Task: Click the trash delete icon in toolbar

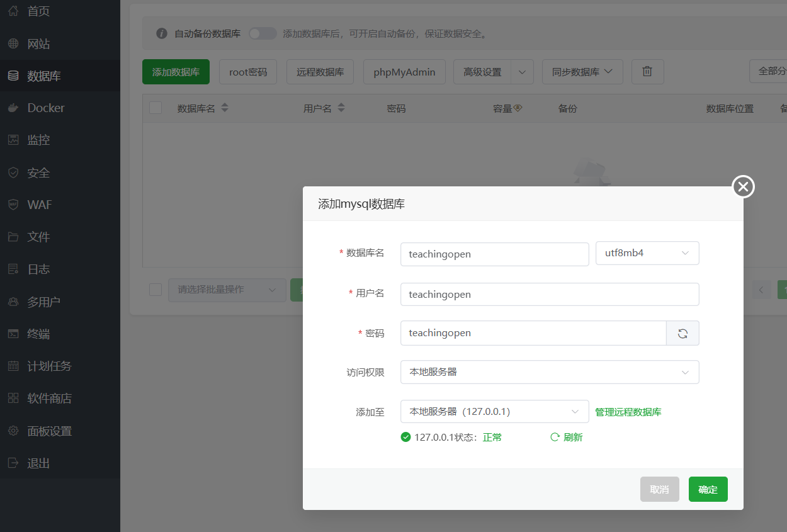Action: click(x=647, y=72)
